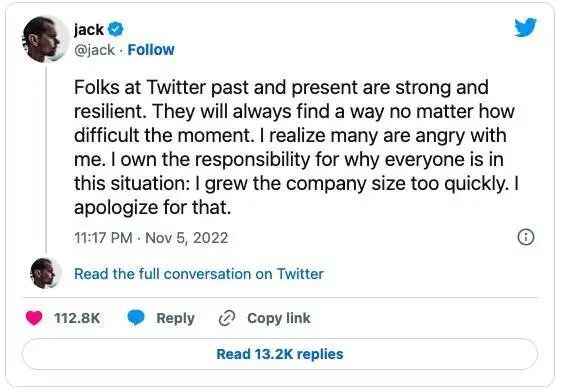Click the chain link copy icon
The width and height of the screenshot is (562, 392).
click(x=227, y=318)
